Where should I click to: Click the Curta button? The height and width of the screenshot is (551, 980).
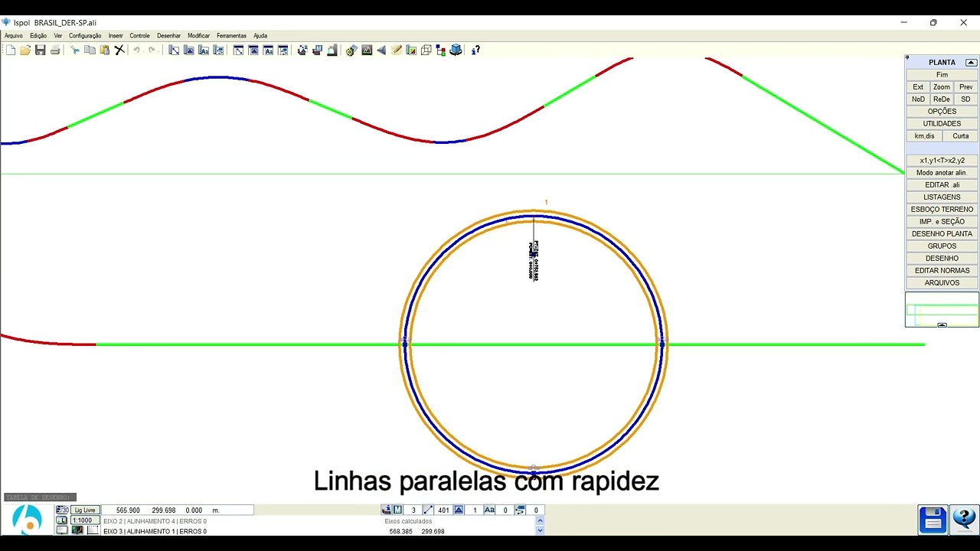tap(960, 136)
